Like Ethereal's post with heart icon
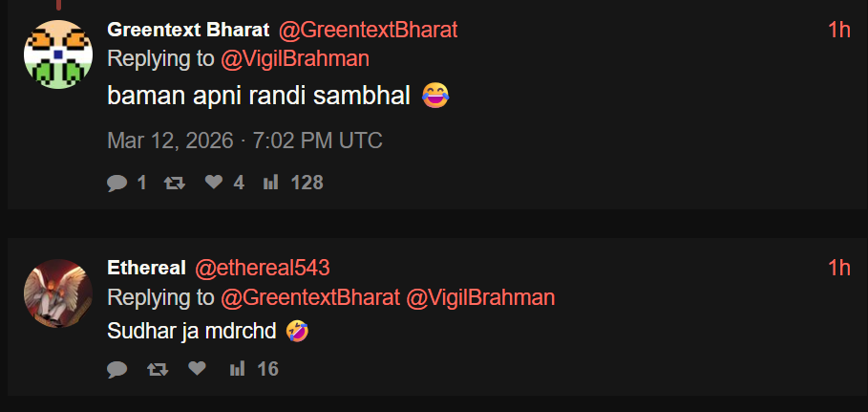Viewport: 868px width, 412px height. click(197, 369)
